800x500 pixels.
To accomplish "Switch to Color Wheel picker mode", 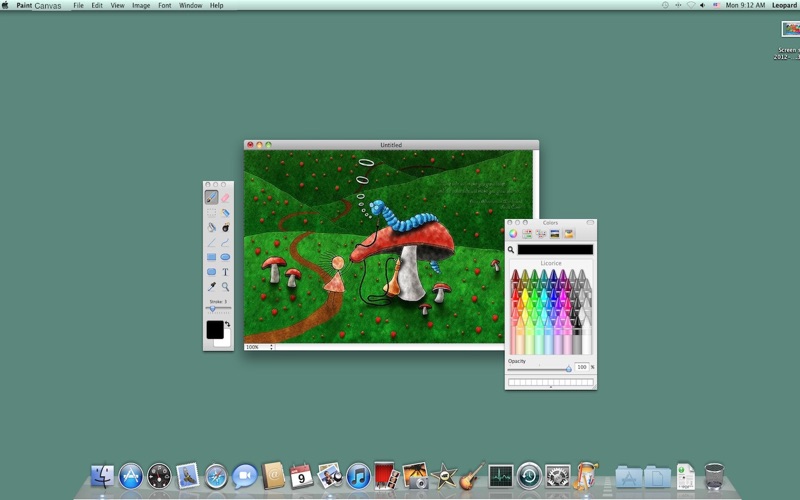I will pos(513,234).
